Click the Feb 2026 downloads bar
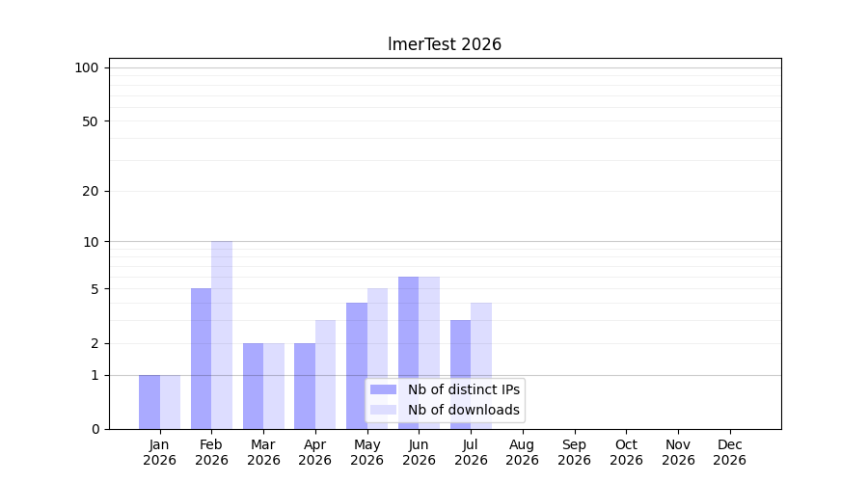The height and width of the screenshot is (482, 868). [x=222, y=335]
